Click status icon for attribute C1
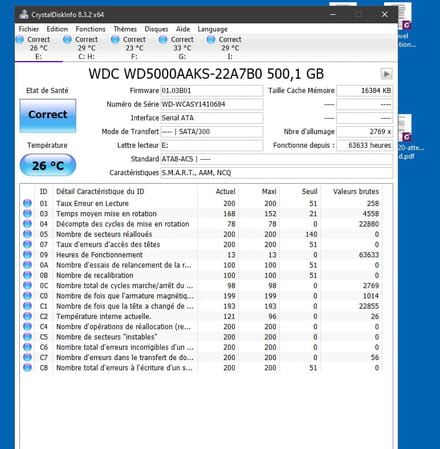This screenshot has height=449, width=440. 27,306
